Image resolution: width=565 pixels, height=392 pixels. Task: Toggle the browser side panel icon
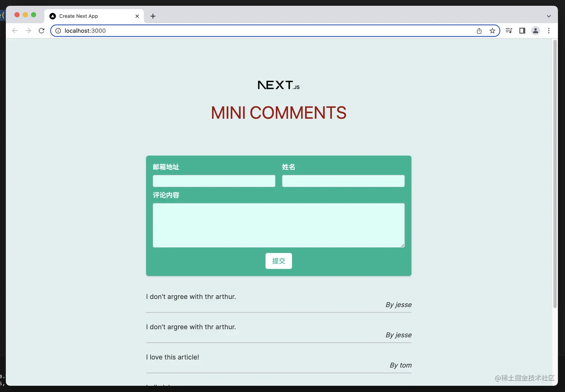point(522,31)
